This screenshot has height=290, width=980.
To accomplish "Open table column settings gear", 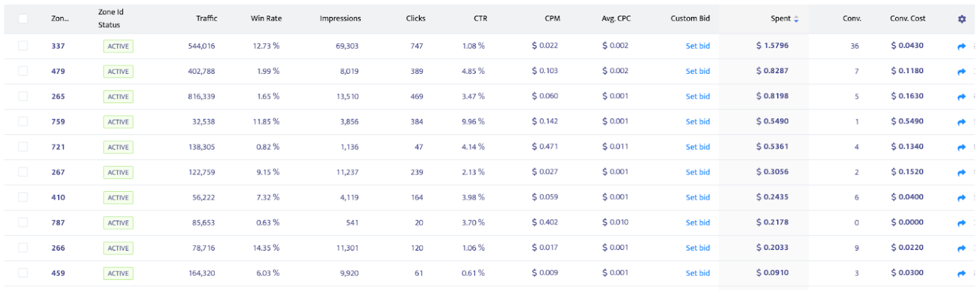I will coord(961,19).
